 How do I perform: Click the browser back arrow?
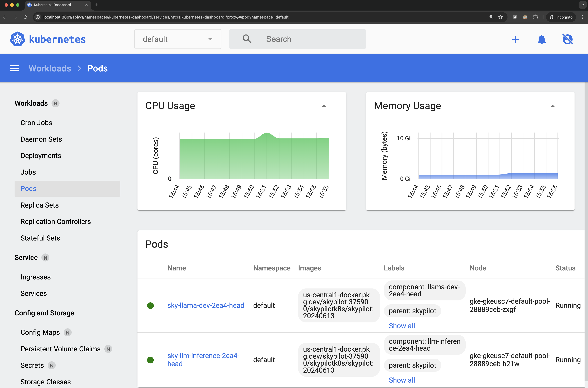coord(5,17)
